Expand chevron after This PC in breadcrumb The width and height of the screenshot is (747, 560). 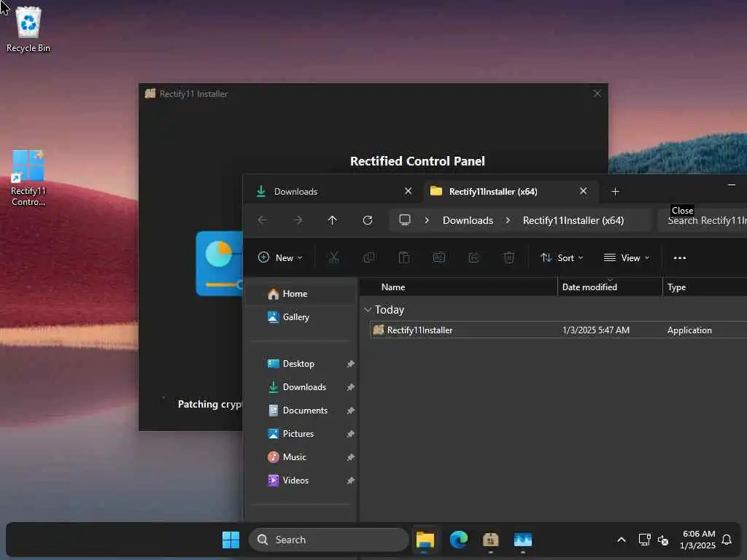[x=427, y=220]
